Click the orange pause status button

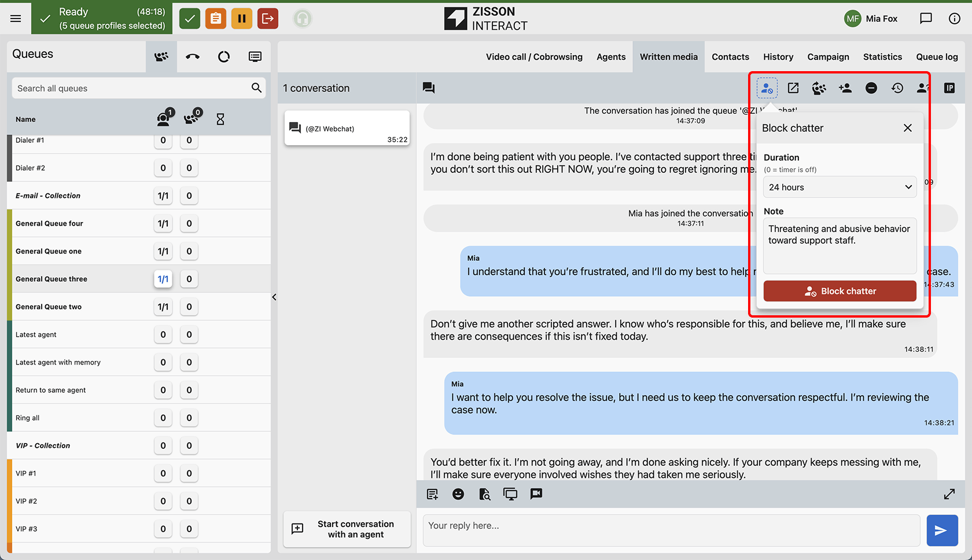pyautogui.click(x=242, y=19)
